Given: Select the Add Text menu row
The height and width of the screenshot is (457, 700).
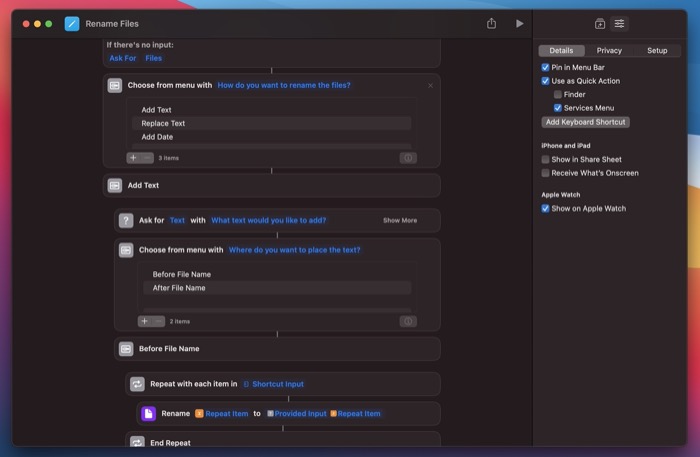Looking at the screenshot, I should 271,110.
